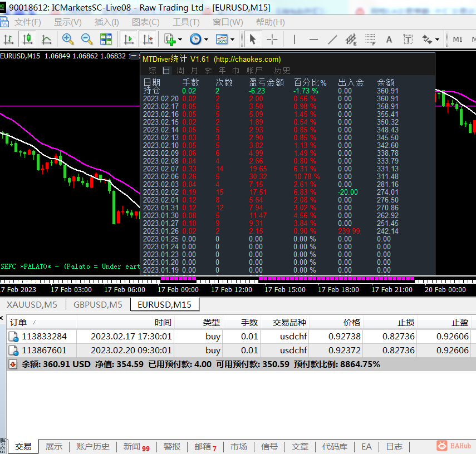
Task: Close the terminal panel with the X
Action: tap(2, 318)
